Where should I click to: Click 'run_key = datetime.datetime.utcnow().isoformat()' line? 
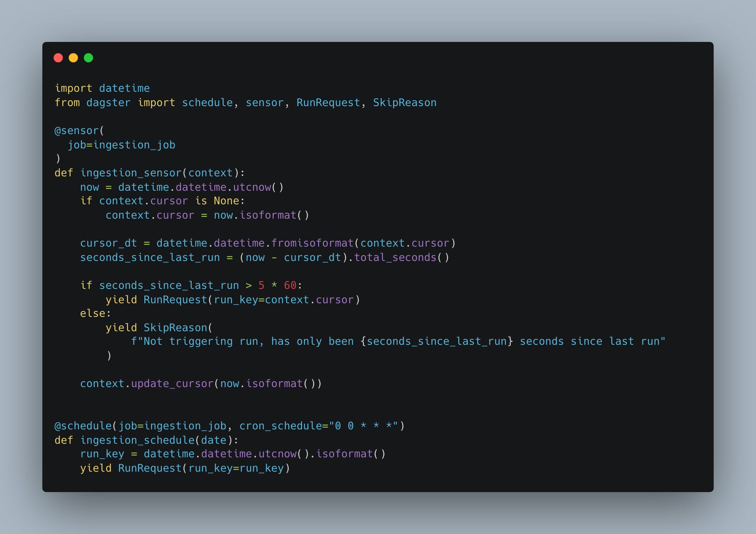pos(233,454)
